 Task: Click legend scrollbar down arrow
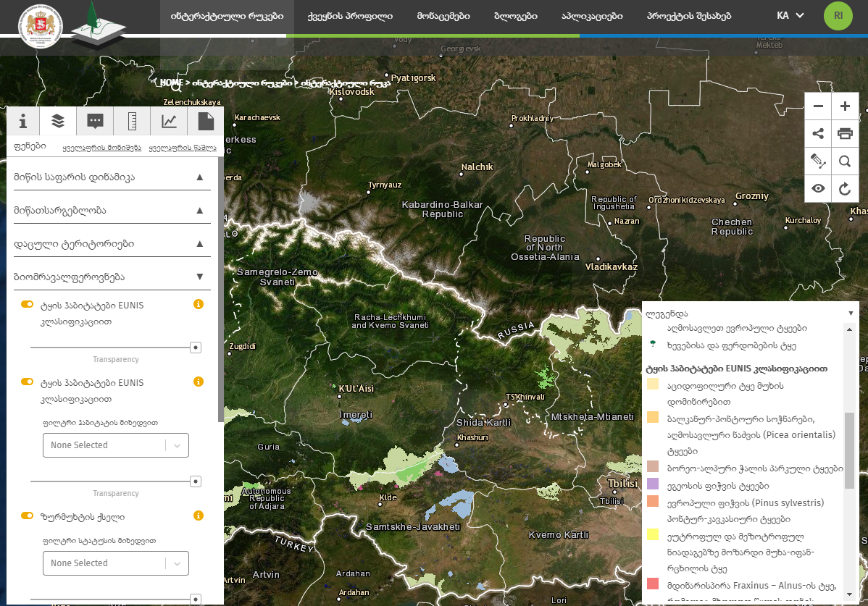tap(850, 595)
